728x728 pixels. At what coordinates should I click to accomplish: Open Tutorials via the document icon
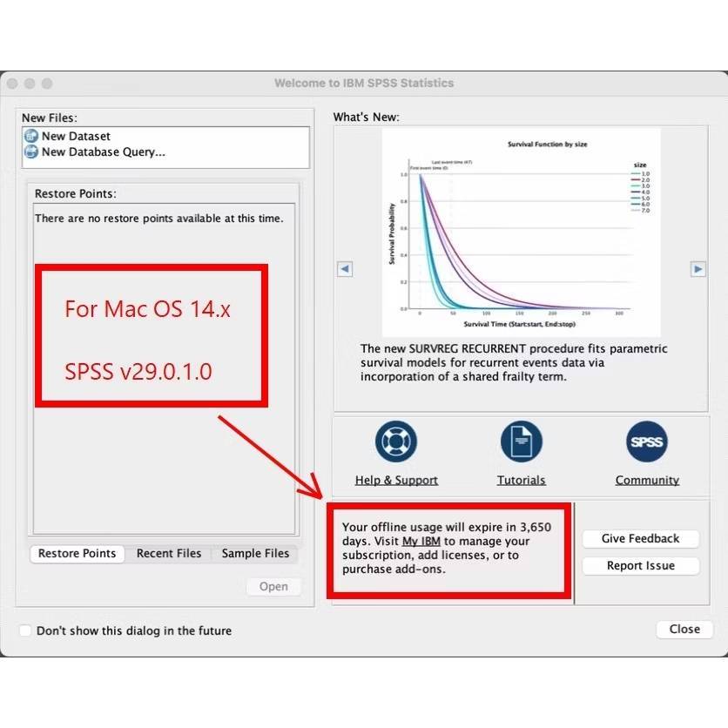point(521,442)
